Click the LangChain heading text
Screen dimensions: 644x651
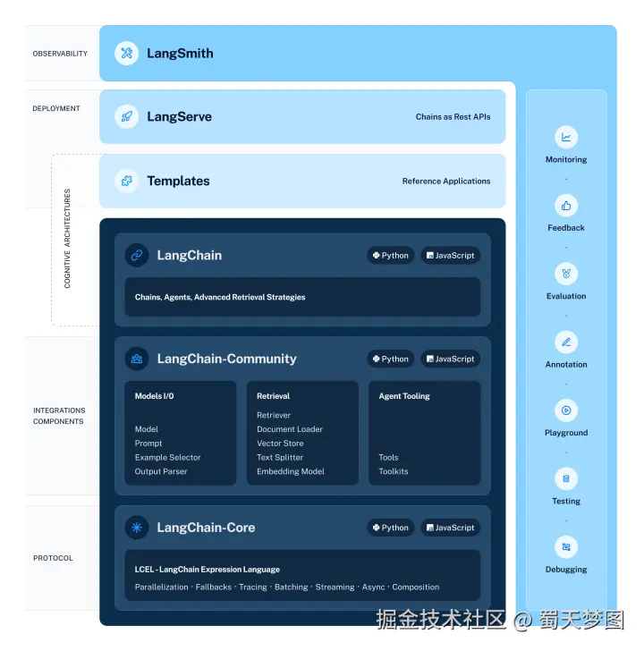pos(190,255)
